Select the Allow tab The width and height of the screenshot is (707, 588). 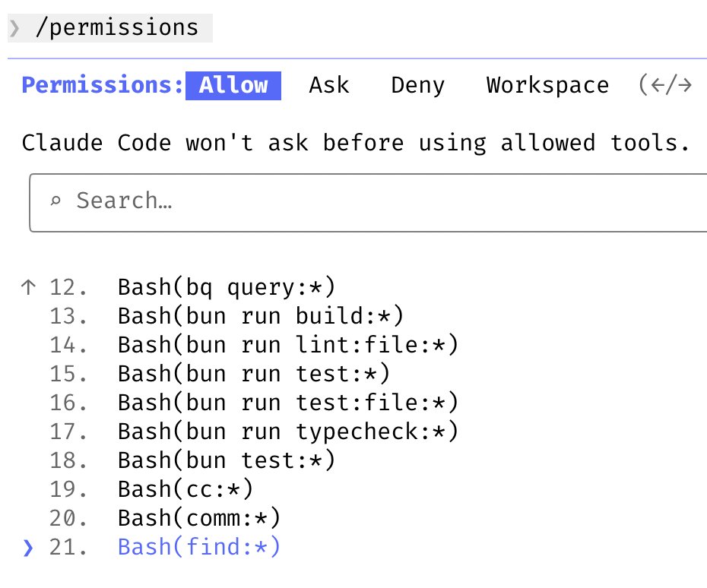(233, 85)
